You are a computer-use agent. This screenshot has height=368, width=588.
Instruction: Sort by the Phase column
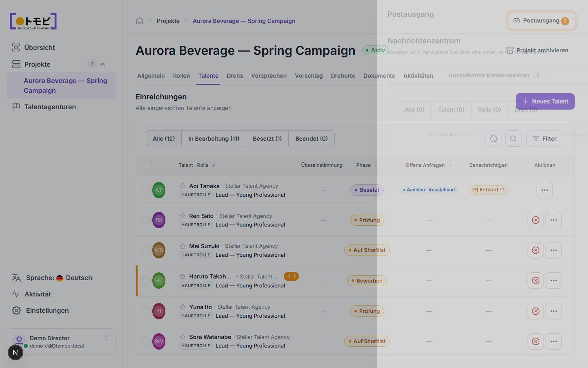click(x=367, y=165)
